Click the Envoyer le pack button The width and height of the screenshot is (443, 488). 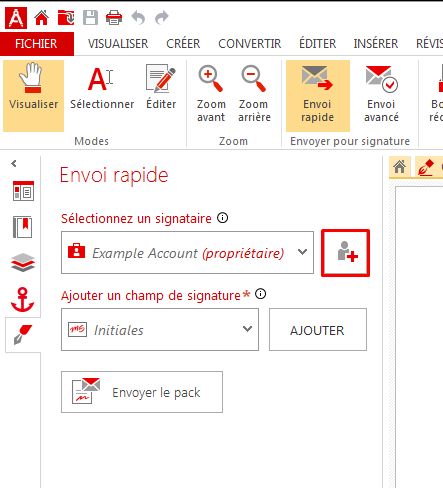(142, 392)
